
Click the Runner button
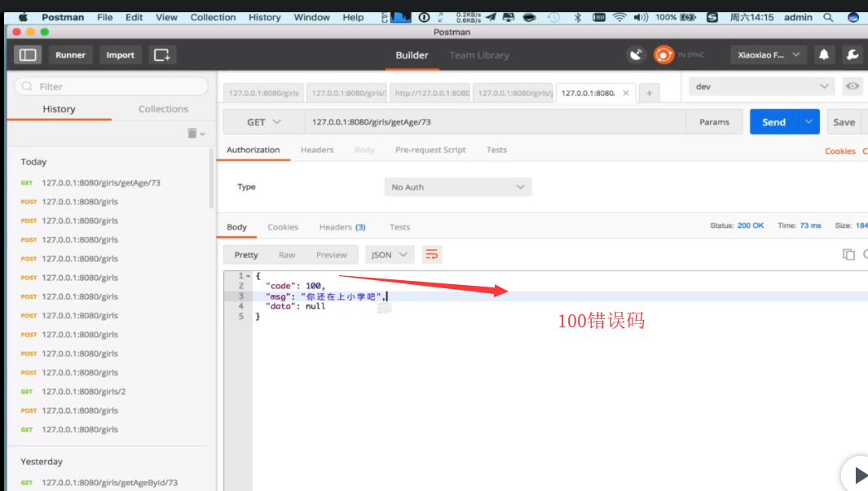click(70, 55)
